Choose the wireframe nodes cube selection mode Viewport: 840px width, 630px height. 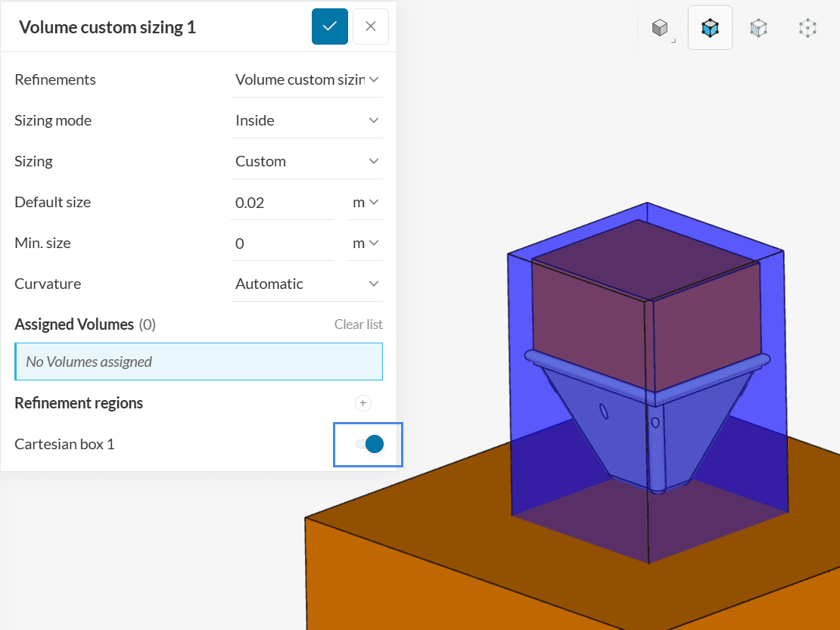807,28
